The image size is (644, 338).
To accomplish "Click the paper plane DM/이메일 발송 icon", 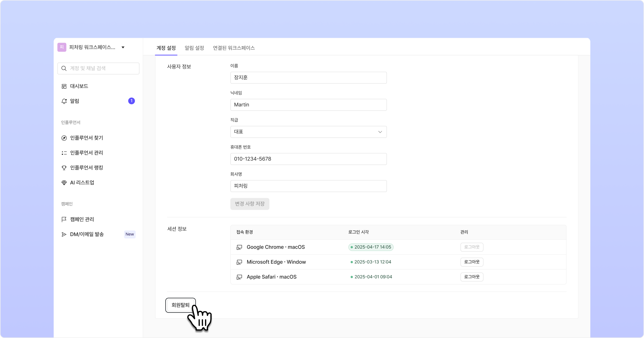I will pos(64,234).
